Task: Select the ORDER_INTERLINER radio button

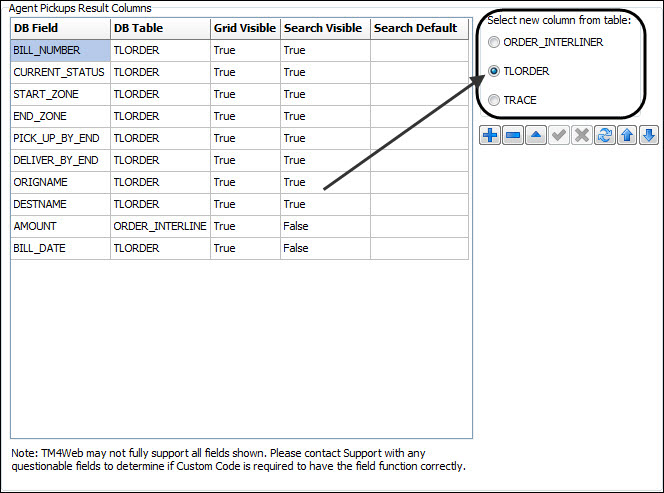Action: [494, 42]
